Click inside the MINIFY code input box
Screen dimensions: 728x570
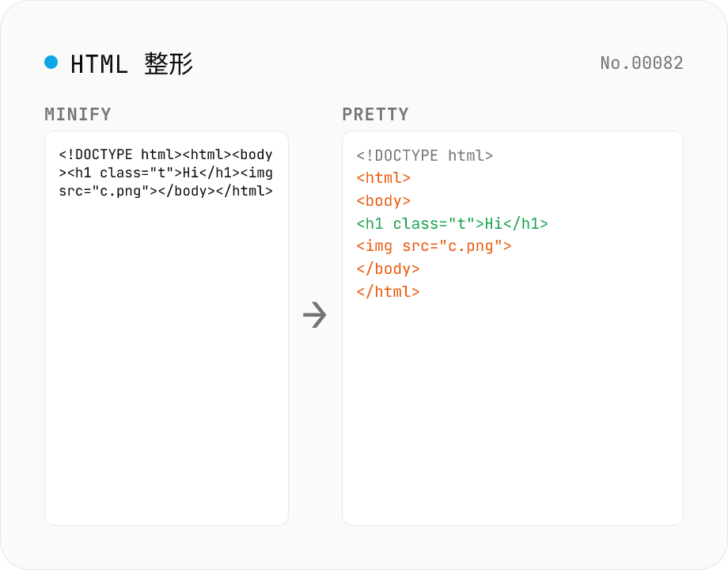coord(166,328)
